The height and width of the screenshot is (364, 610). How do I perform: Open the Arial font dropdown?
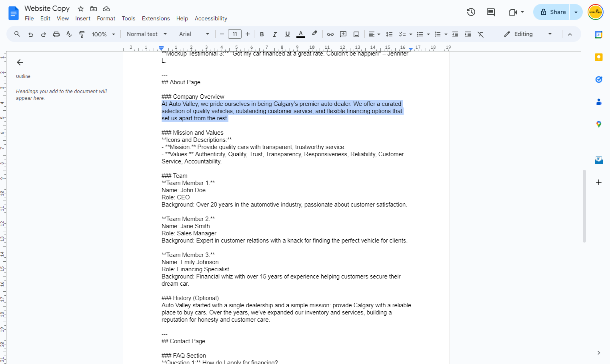[194, 34]
